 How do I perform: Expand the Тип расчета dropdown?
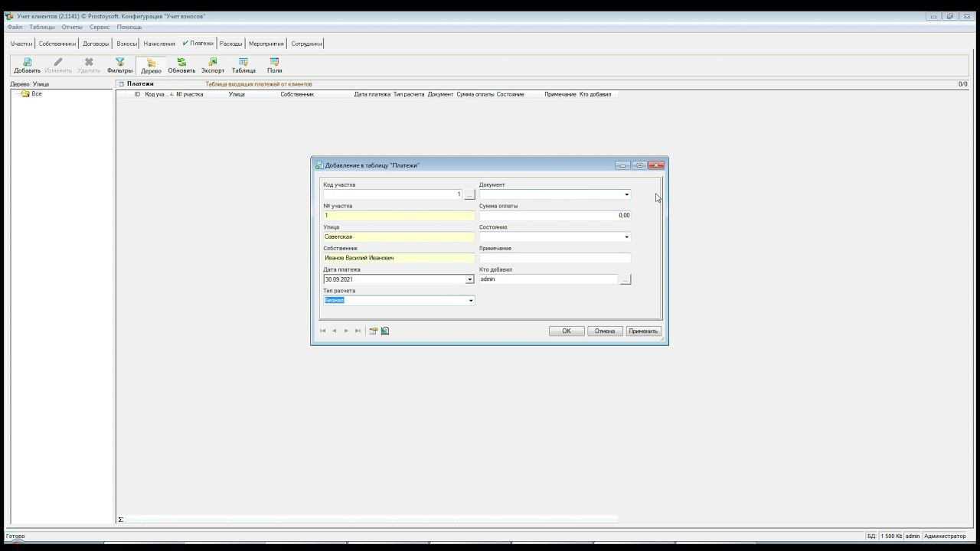tap(470, 301)
